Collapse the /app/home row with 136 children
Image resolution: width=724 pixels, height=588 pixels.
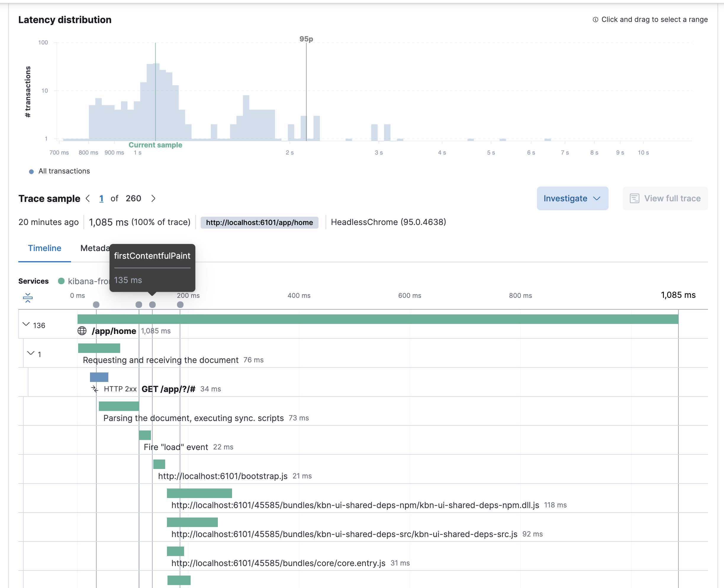[26, 324]
